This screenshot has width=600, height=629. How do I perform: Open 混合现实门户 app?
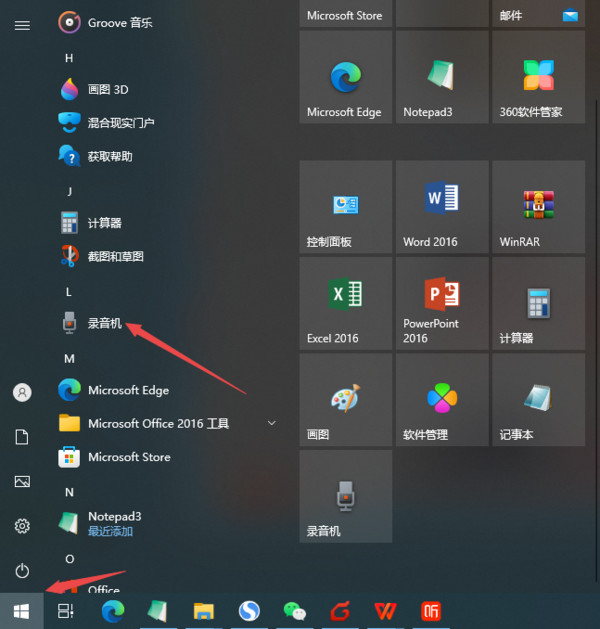(x=120, y=123)
